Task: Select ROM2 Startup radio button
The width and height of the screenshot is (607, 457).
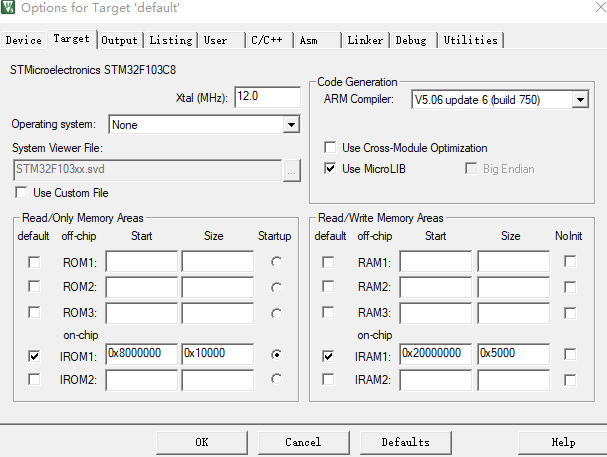Action: click(276, 288)
